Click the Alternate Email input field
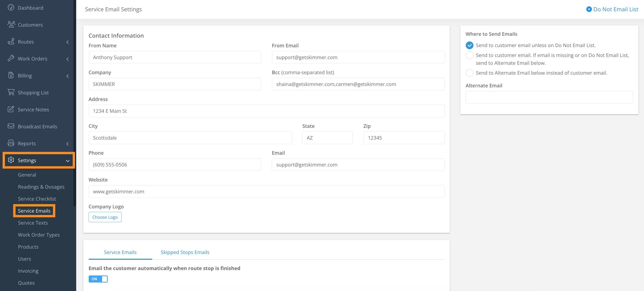The image size is (644, 291). [549, 97]
